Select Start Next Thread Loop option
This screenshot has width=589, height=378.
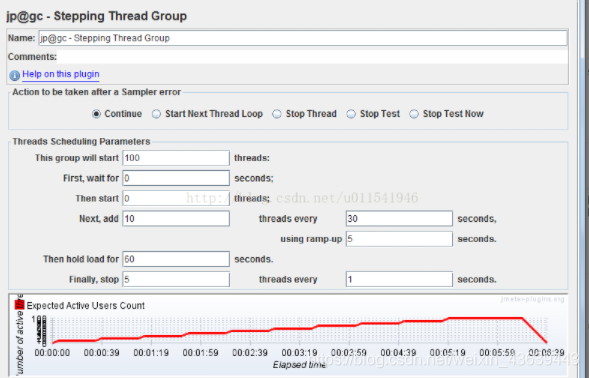(156, 114)
